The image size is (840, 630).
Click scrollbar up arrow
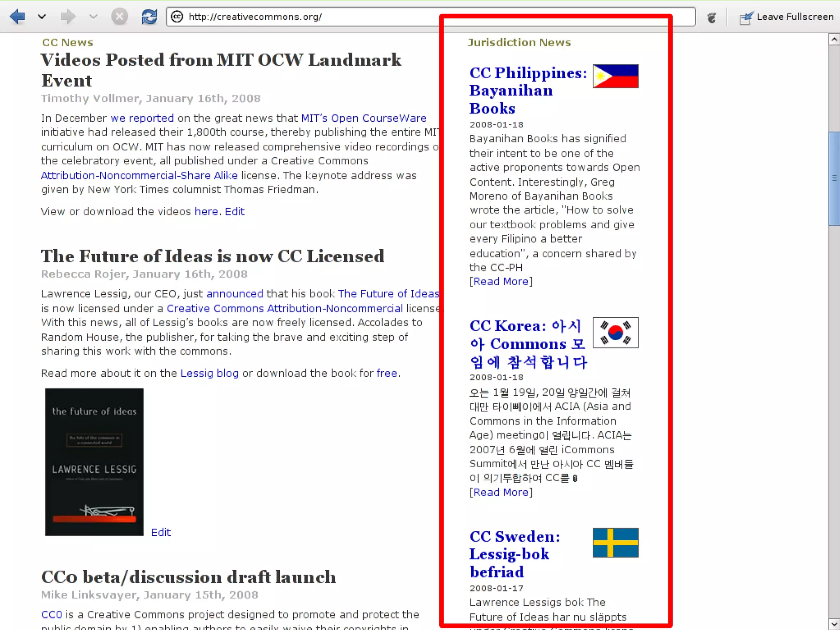pyautogui.click(x=834, y=39)
